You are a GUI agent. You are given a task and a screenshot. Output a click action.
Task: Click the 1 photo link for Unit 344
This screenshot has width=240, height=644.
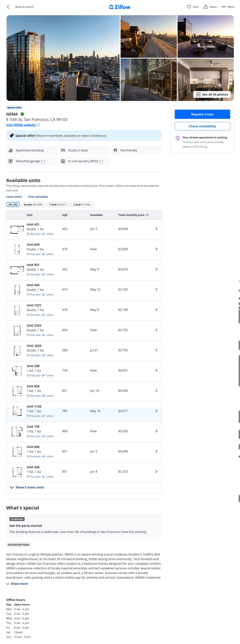[48, 294]
